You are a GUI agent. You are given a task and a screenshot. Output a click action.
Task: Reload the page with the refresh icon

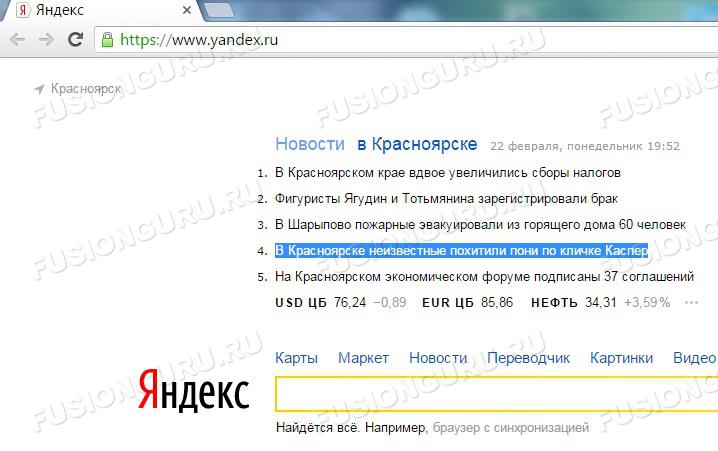tap(76, 39)
